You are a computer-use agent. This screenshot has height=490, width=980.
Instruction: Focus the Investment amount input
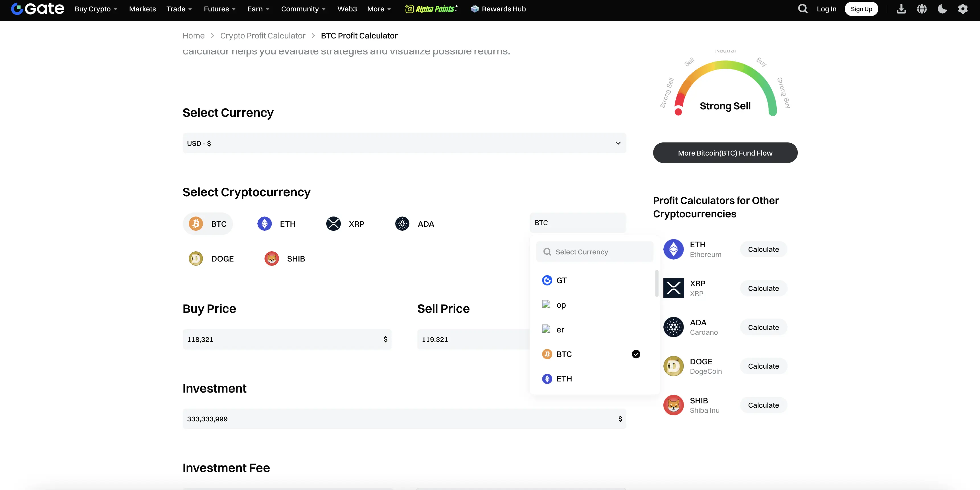click(404, 419)
